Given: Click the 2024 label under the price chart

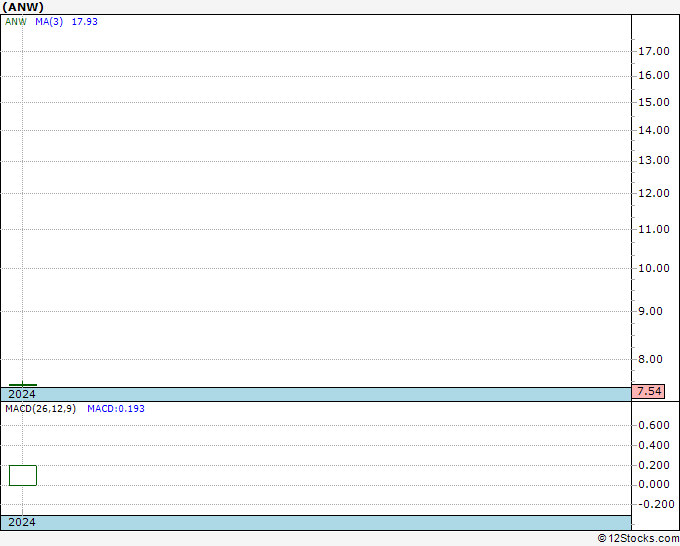Looking at the screenshot, I should click(x=22, y=394).
